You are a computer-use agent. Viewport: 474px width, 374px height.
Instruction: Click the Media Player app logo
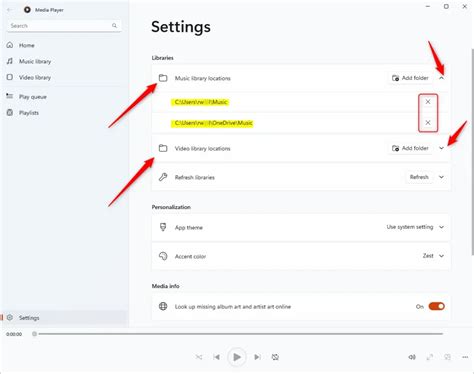pyautogui.click(x=27, y=10)
